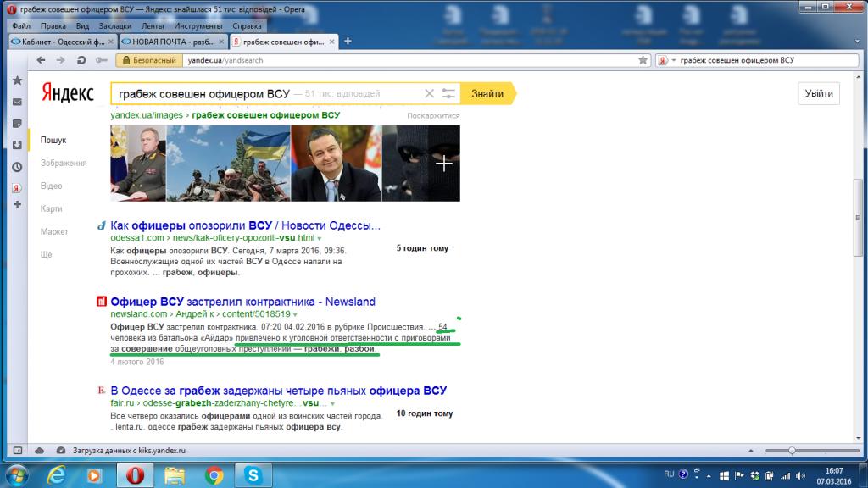
Task: Launch Internet Explorer from the taskbar
Action: pos(56,475)
